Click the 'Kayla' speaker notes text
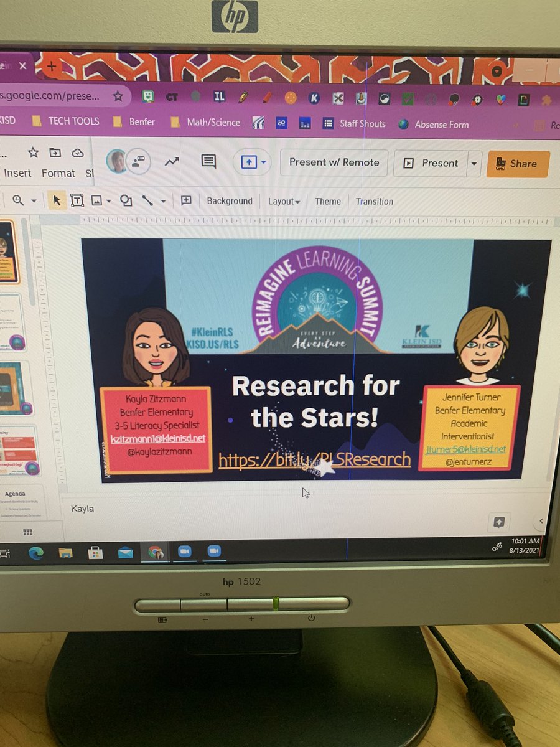This screenshot has width=560, height=747. [x=83, y=509]
